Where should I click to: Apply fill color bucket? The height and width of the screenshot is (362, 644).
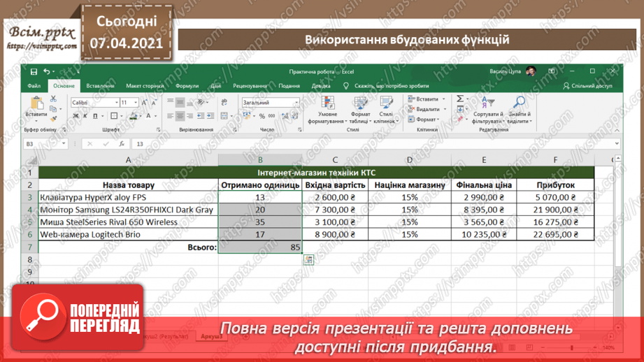[133, 116]
